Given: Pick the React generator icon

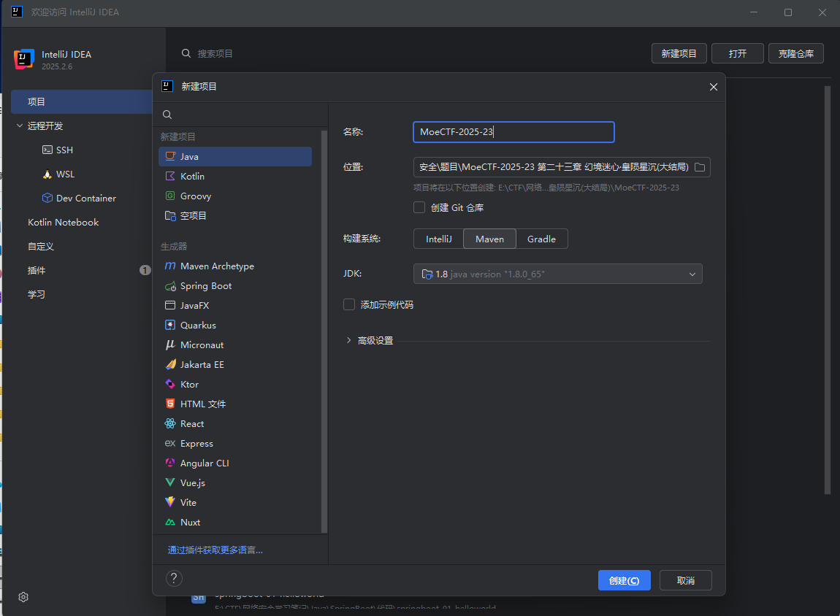Looking at the screenshot, I should (x=170, y=424).
